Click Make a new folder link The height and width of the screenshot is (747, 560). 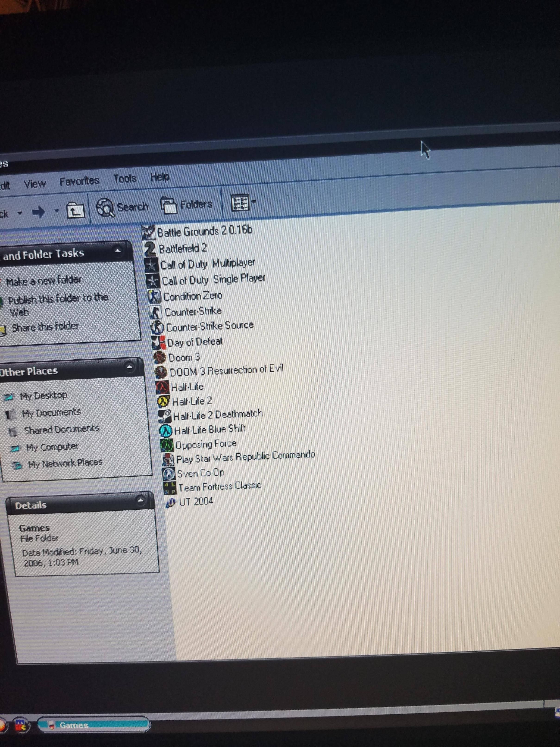pos(44,281)
